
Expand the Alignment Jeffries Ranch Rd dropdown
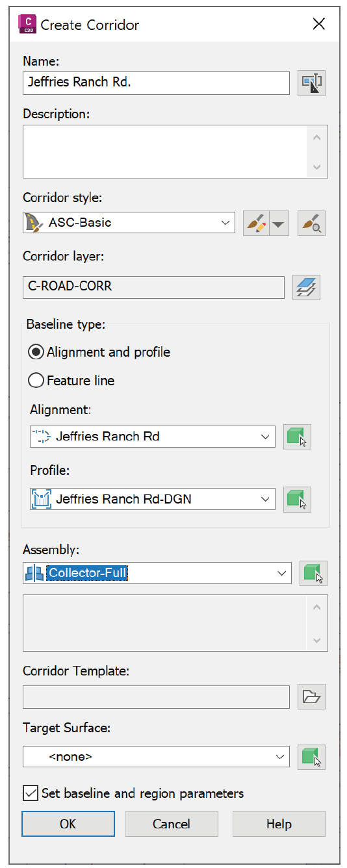pyautogui.click(x=153, y=437)
